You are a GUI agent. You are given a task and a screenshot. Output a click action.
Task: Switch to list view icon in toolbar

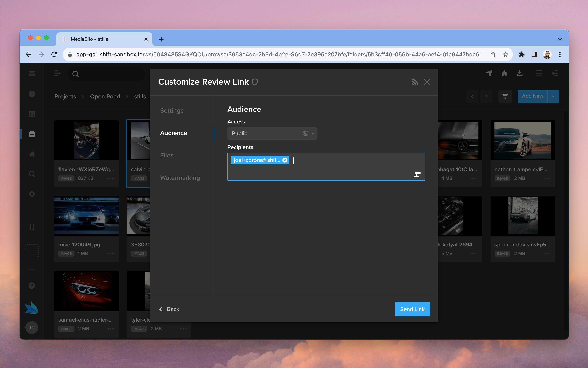coord(539,73)
